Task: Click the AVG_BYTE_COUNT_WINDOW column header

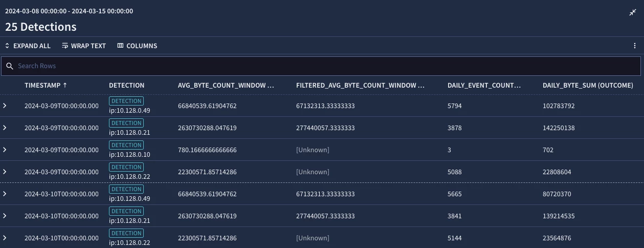Action: click(226, 86)
